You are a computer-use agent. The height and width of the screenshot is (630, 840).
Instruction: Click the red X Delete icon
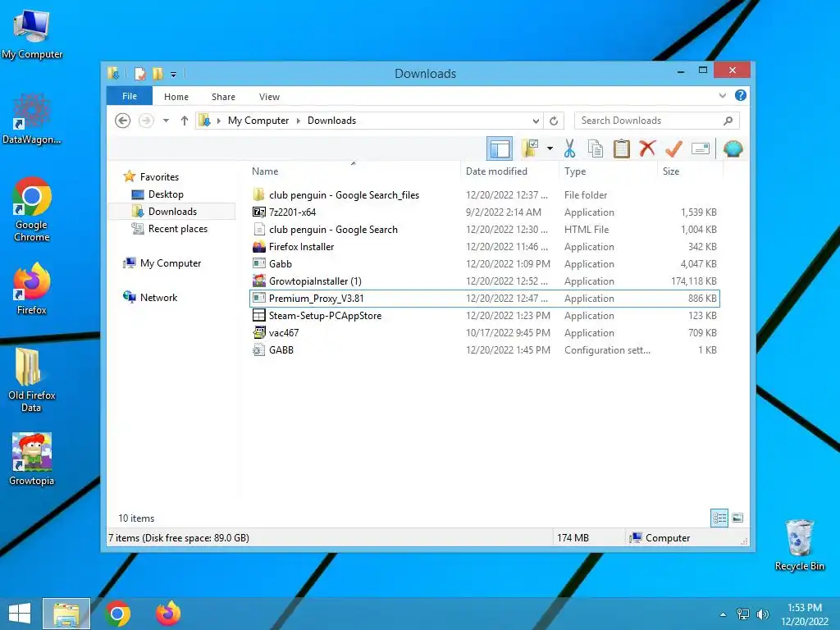point(647,148)
